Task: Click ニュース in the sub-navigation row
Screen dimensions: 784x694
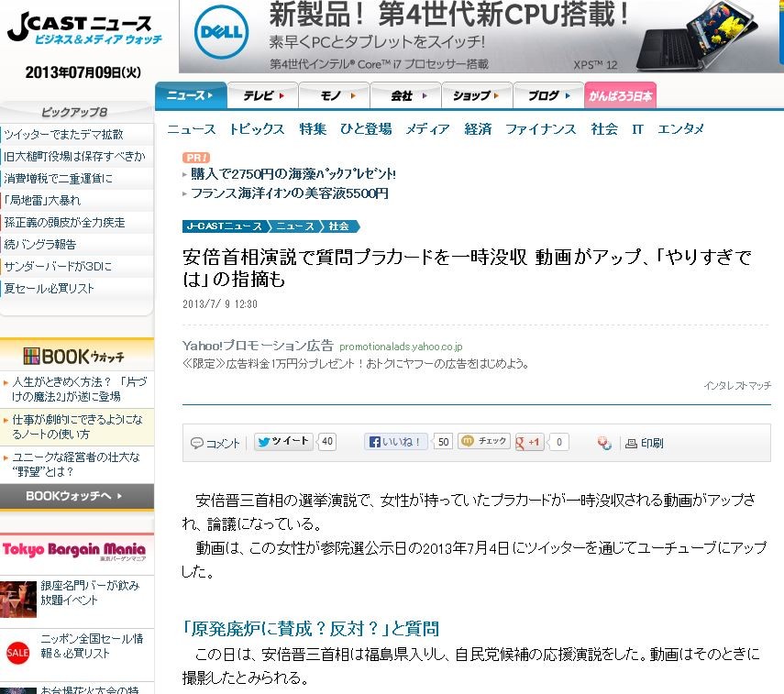Action: click(x=192, y=129)
